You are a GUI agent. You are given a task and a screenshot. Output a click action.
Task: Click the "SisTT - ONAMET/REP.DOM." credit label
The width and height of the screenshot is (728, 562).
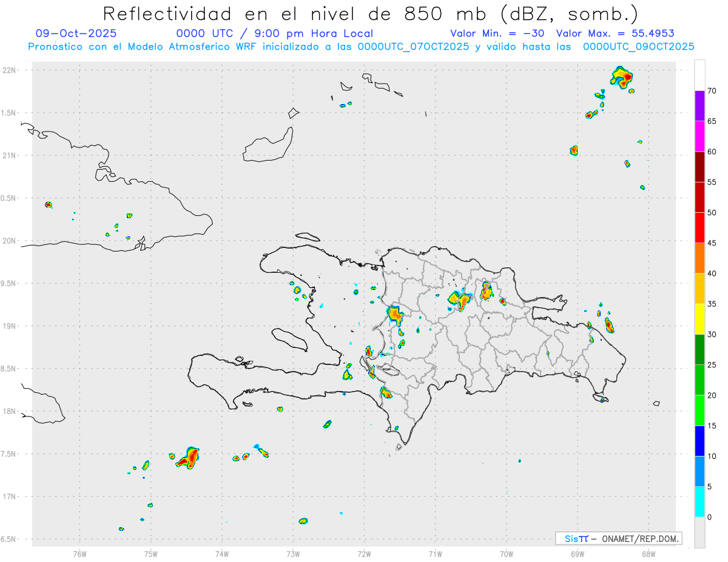(x=618, y=538)
